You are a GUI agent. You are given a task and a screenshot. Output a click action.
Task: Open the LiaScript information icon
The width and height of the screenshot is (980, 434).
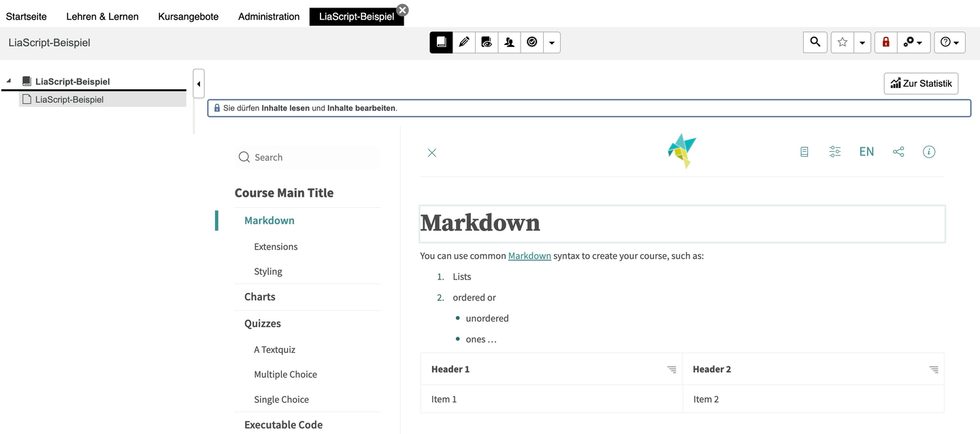929,152
